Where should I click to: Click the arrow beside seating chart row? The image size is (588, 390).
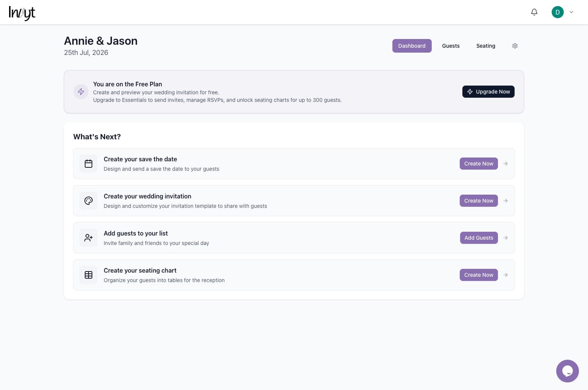pyautogui.click(x=506, y=275)
